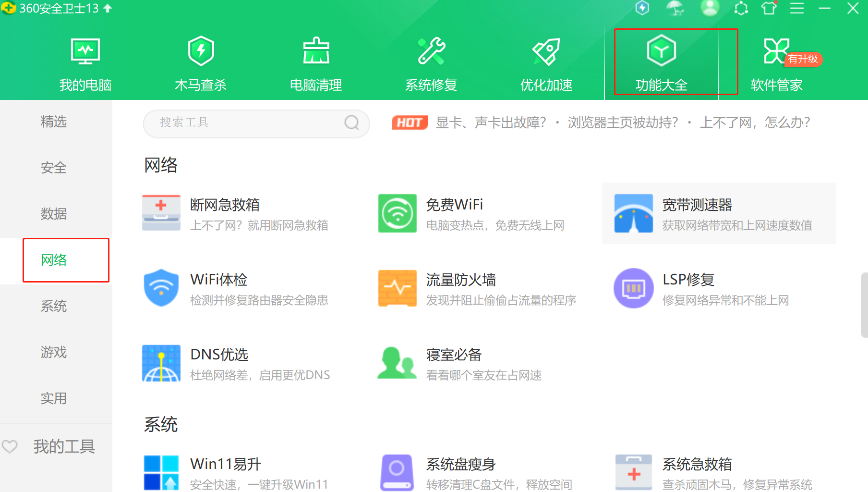Click the three-dot hexagon icon in title bar
This screenshot has width=868, height=492.
click(741, 8)
